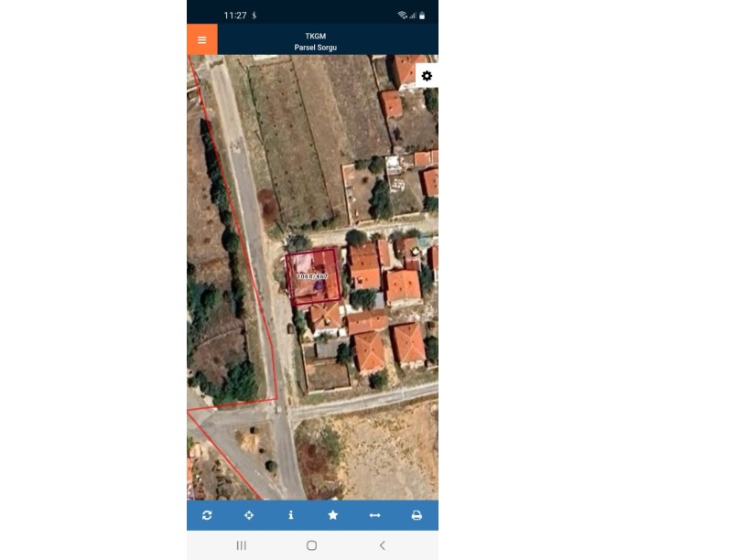Print the map using printer icon
The image size is (747, 560).
pos(417,515)
